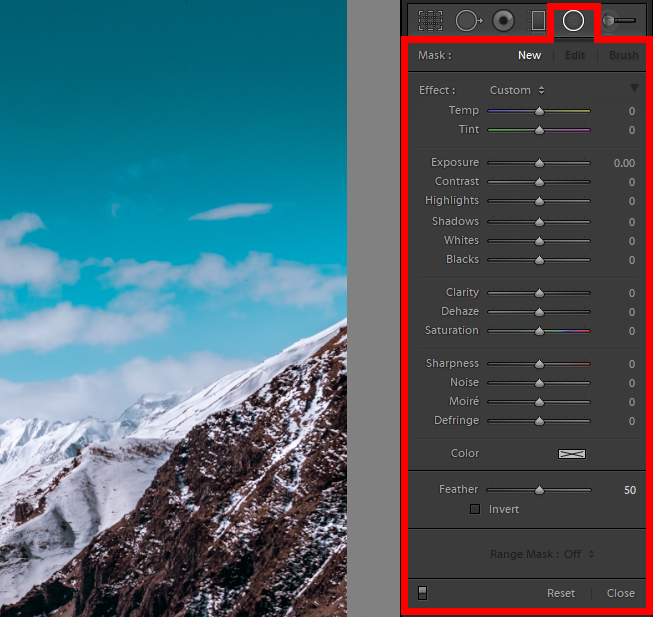Click the Reset button
The height and width of the screenshot is (617, 653).
(x=560, y=593)
